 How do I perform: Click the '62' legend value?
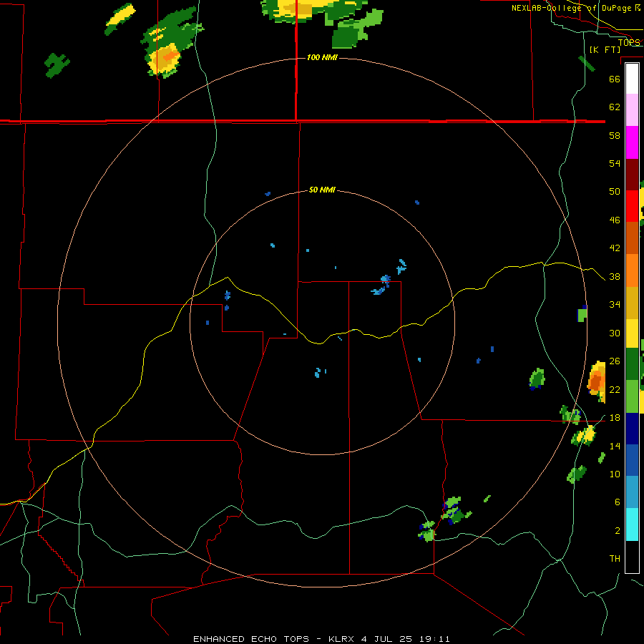point(615,107)
